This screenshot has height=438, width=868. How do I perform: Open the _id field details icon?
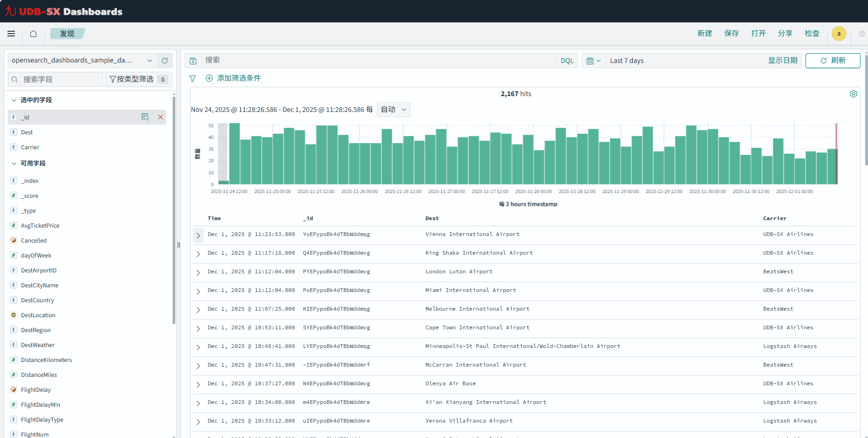point(145,117)
